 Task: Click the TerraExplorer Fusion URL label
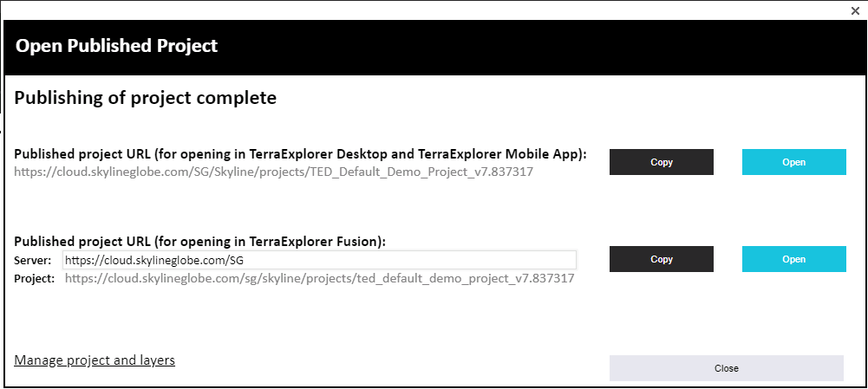pyautogui.click(x=199, y=241)
